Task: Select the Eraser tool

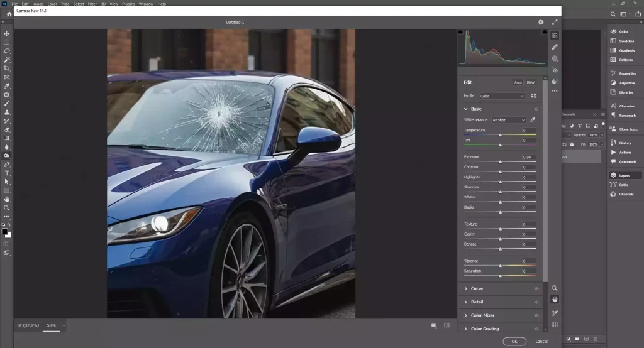Action: tap(6, 129)
